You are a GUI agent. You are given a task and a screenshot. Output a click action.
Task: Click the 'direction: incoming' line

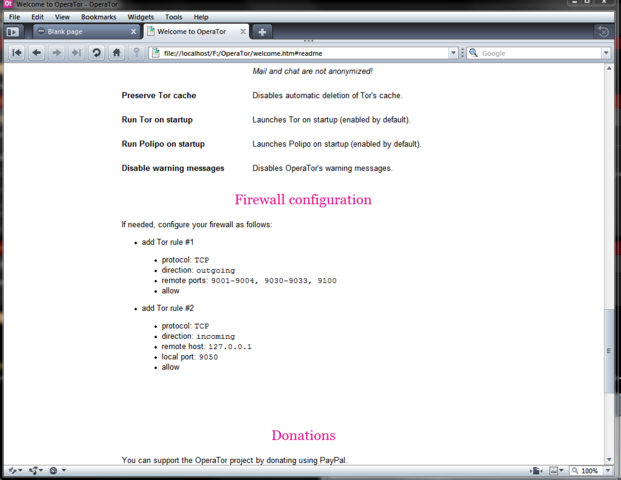(x=198, y=336)
